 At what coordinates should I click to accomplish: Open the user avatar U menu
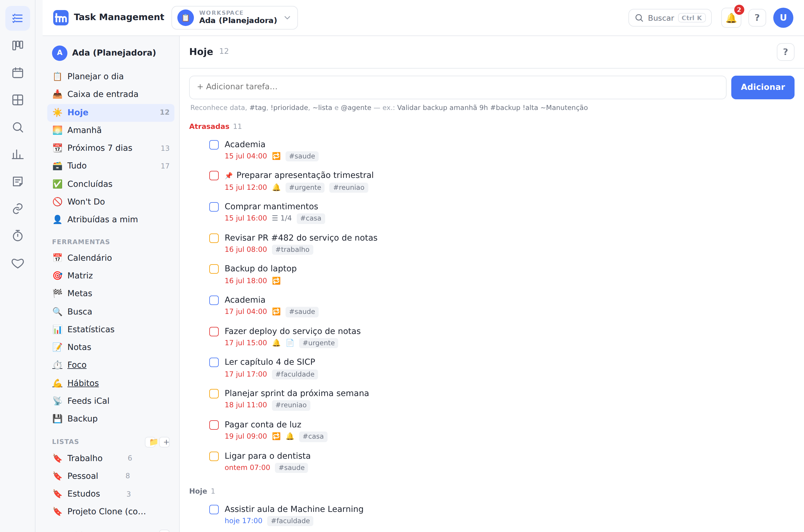(x=783, y=18)
